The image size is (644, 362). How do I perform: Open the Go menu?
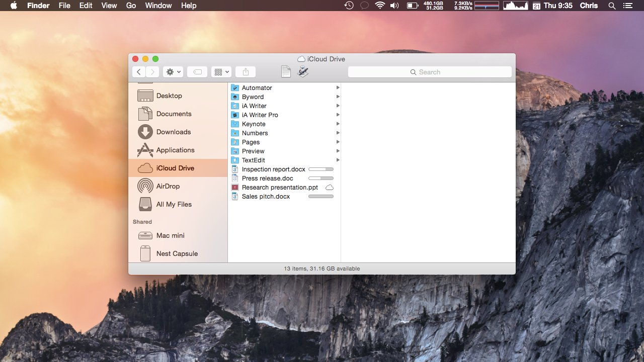(x=131, y=6)
